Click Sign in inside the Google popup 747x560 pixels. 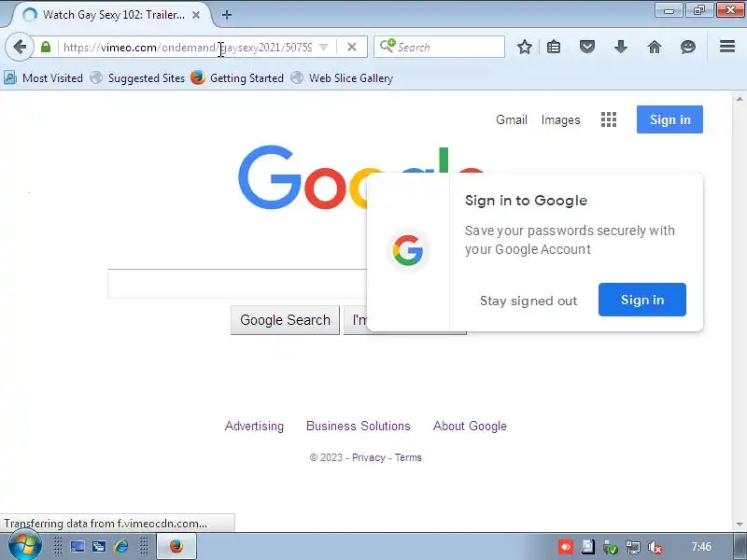[641, 300]
